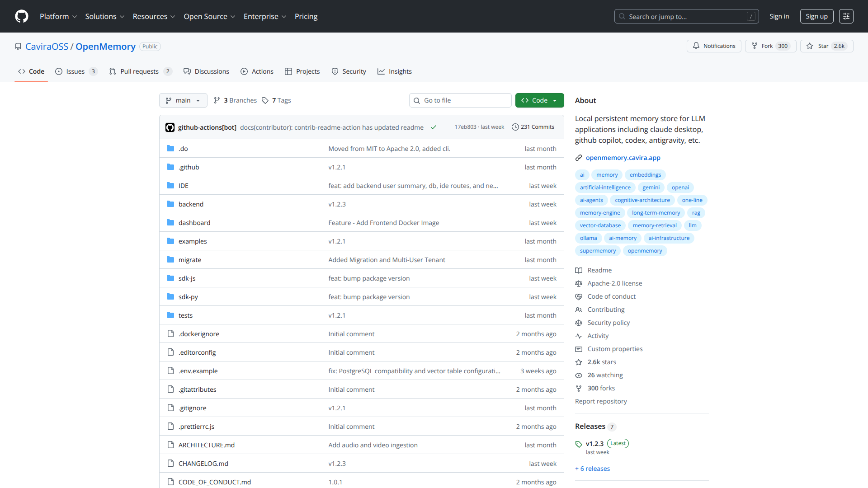Select the Issues bug icon tab

point(59,71)
